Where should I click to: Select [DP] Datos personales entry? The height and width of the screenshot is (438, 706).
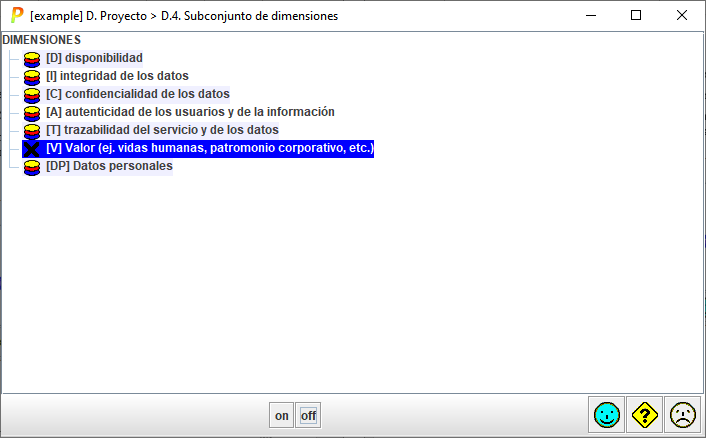pos(109,166)
